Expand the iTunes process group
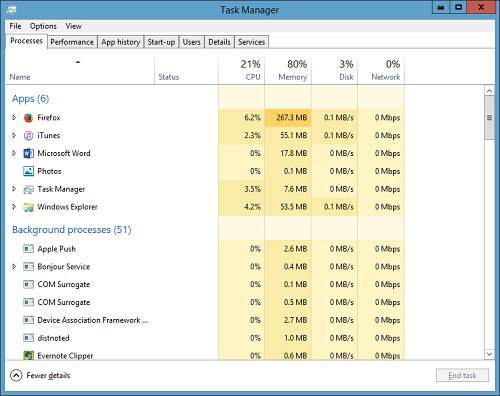The height and width of the screenshot is (396, 500). click(14, 135)
